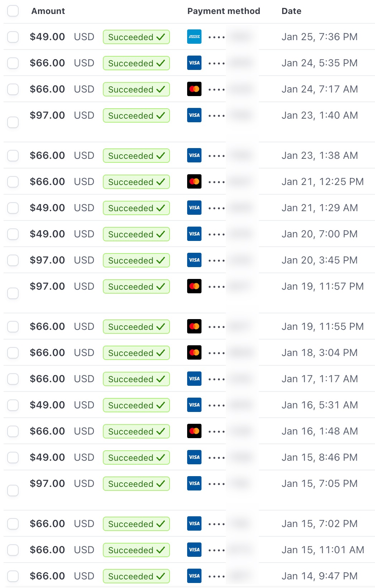Viewport: 375px width, 588px height.
Task: Click Mastercard icon for Jan 16, 1:48 AM payment
Action: coord(194,431)
